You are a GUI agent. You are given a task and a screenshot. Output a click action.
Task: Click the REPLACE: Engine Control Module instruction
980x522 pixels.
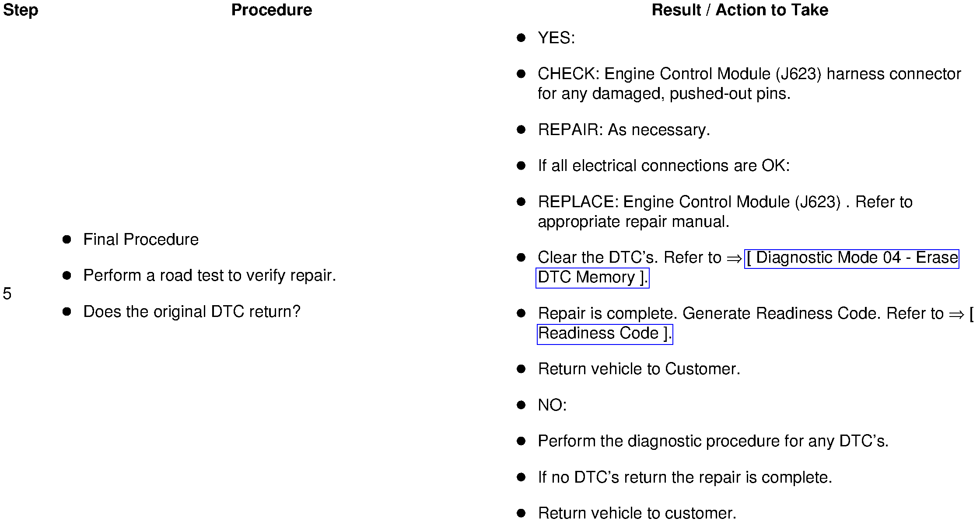724,202
